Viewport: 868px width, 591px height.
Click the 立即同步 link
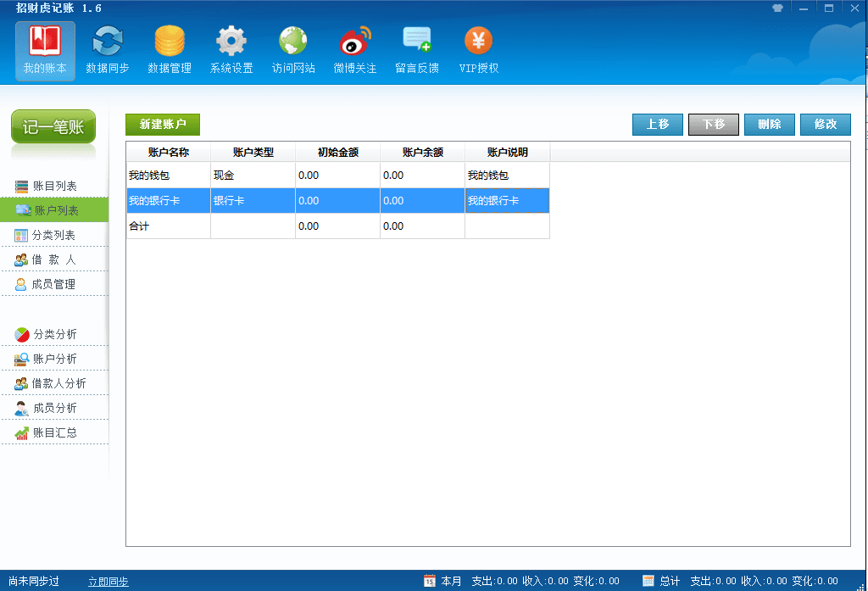point(108,581)
